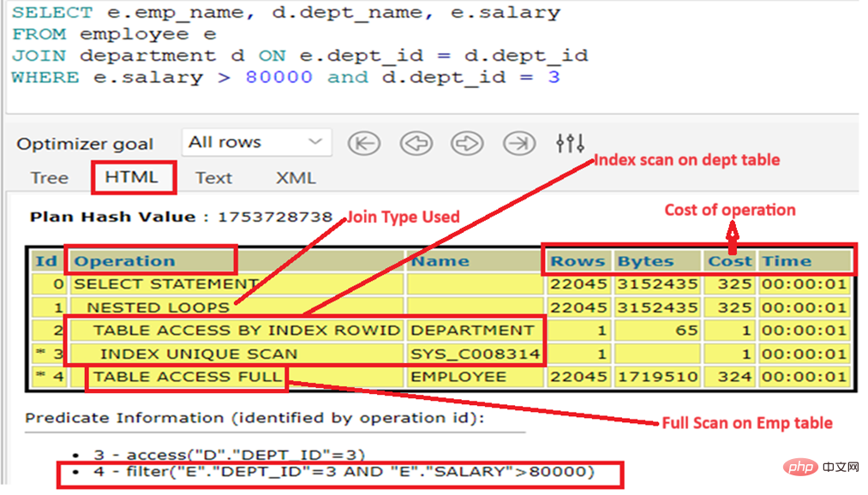The image size is (868, 495).
Task: Switch to the XML tab
Action: coord(296,178)
